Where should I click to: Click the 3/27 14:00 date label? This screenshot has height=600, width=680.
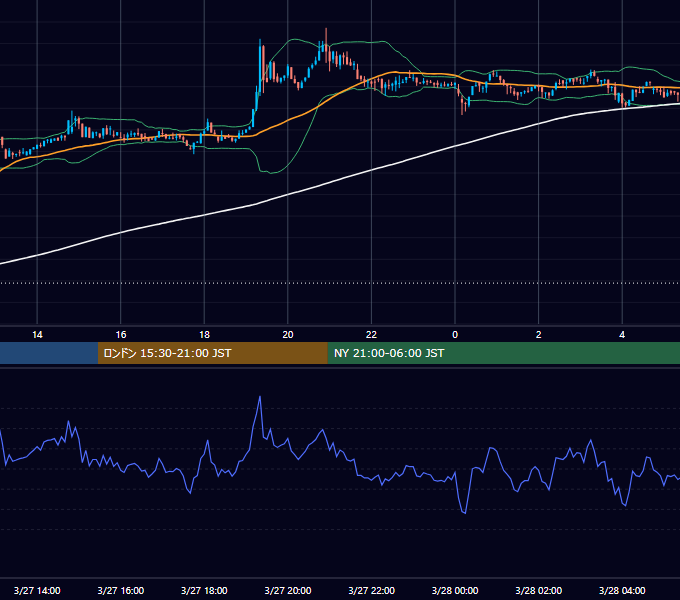pyautogui.click(x=37, y=590)
